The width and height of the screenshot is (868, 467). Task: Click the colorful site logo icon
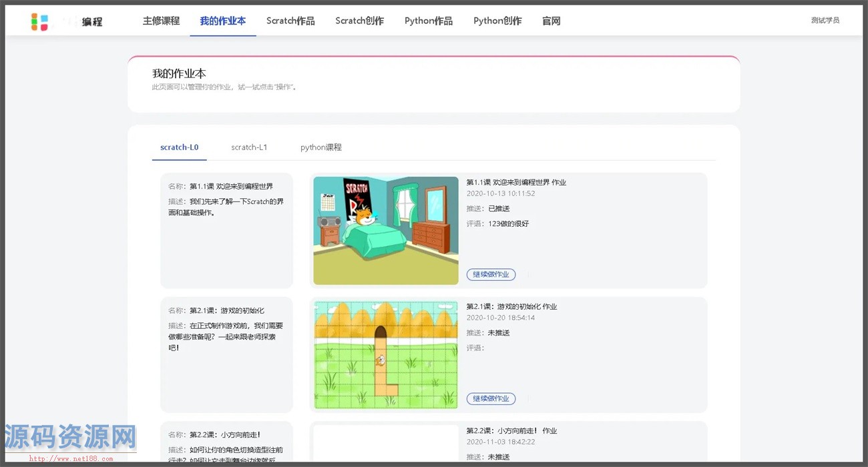pos(39,21)
